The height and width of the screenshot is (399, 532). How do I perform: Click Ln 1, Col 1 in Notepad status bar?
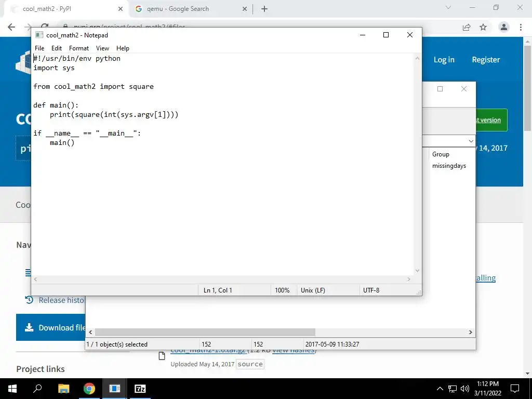pyautogui.click(x=218, y=290)
